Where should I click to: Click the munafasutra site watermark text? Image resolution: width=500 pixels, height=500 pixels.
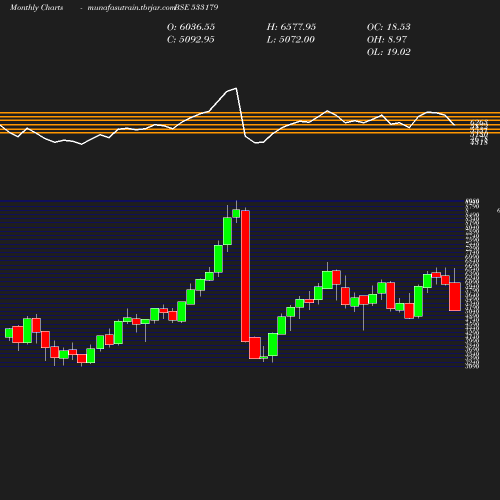point(131,8)
